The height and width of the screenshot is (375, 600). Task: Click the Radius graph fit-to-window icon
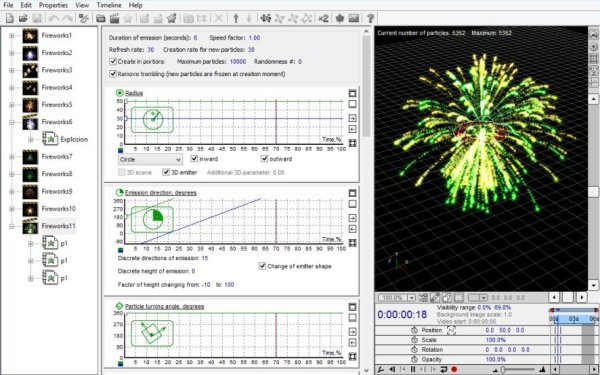click(352, 143)
